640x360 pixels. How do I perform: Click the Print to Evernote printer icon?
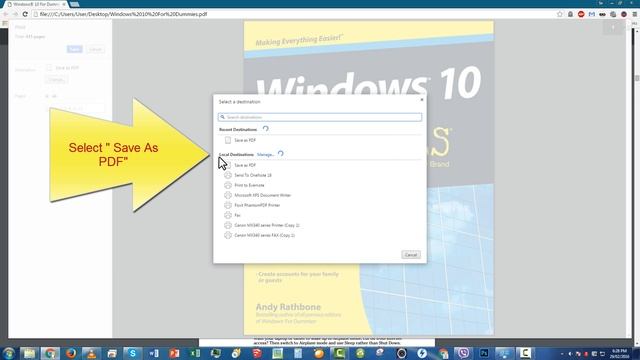(x=228, y=185)
